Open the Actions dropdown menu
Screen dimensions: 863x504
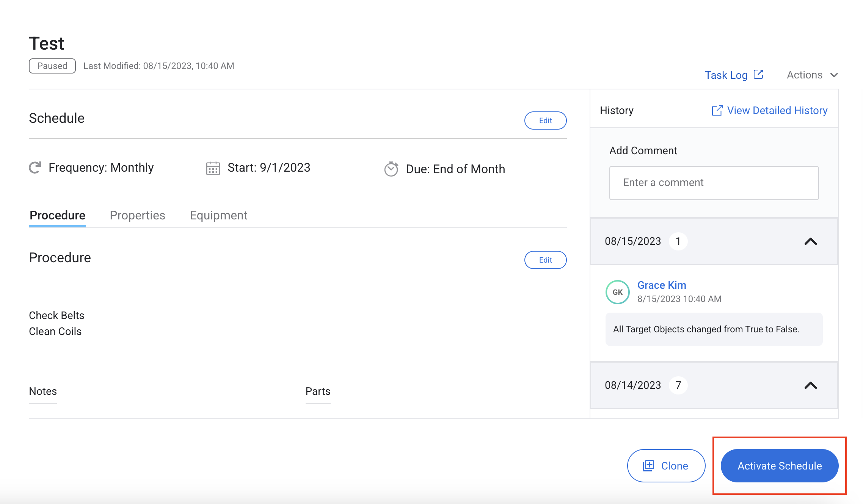coord(812,75)
